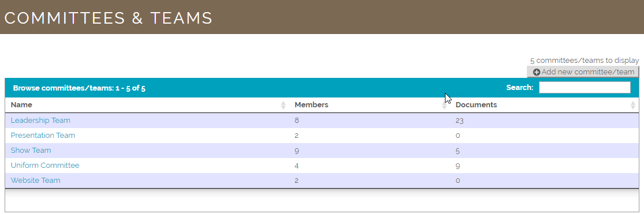Sort table by Name column header

[21, 105]
